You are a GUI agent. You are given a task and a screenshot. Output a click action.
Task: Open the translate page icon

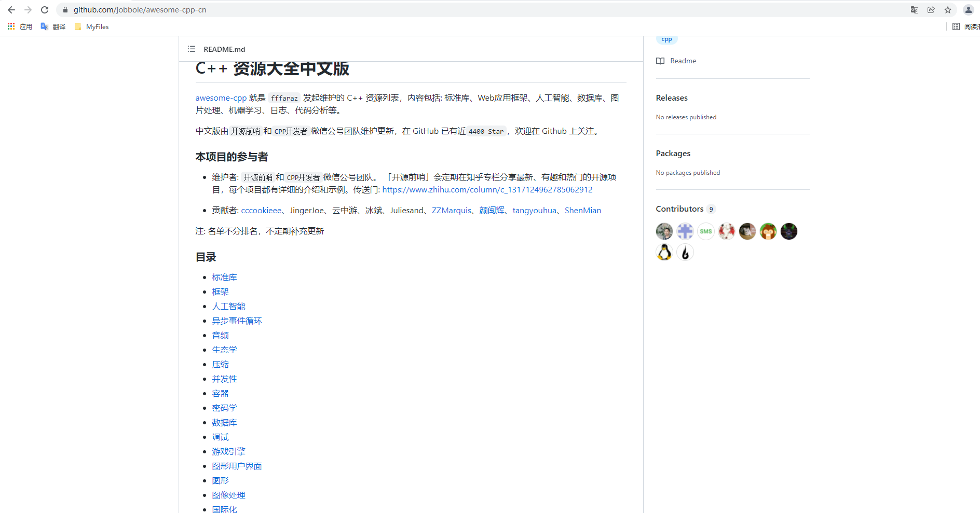[915, 10]
